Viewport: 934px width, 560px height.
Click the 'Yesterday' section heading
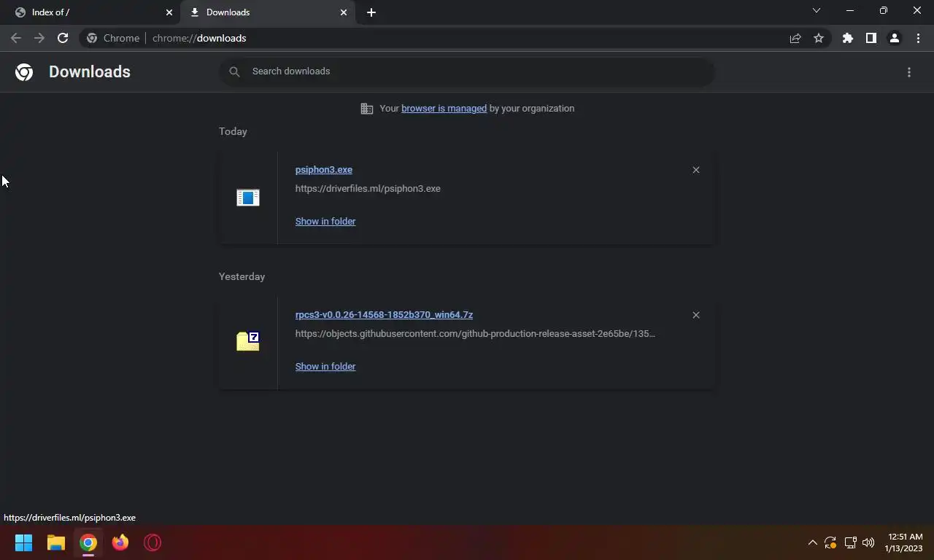point(242,277)
